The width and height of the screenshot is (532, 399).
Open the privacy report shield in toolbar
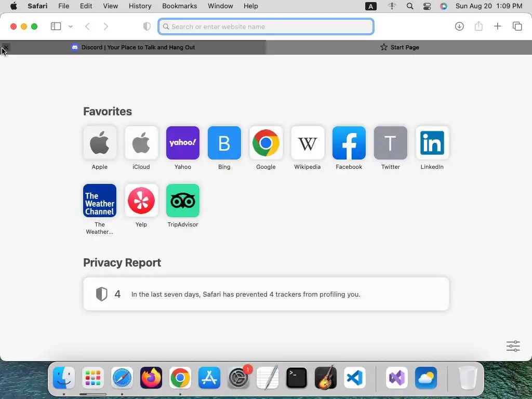pyautogui.click(x=147, y=26)
